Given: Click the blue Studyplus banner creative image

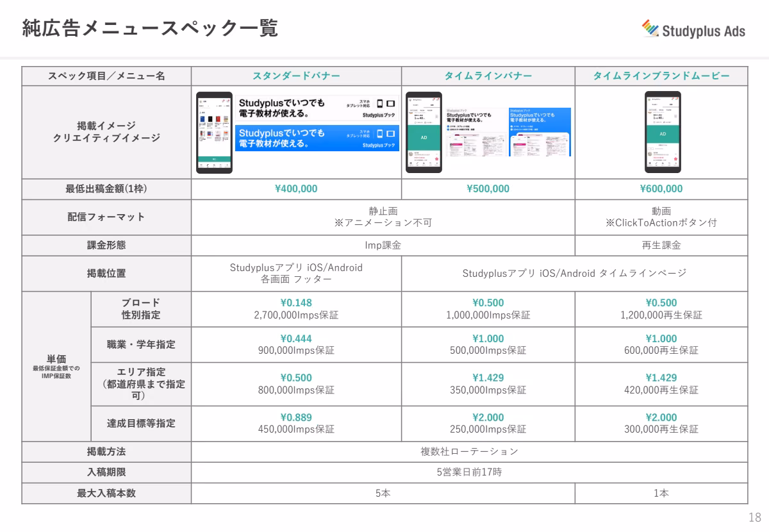Looking at the screenshot, I should pos(318,138).
